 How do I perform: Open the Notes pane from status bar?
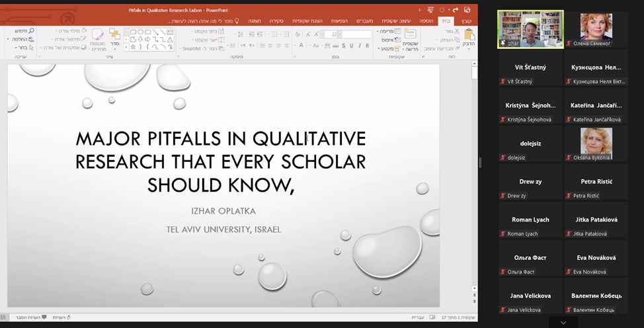pyautogui.click(x=58, y=317)
